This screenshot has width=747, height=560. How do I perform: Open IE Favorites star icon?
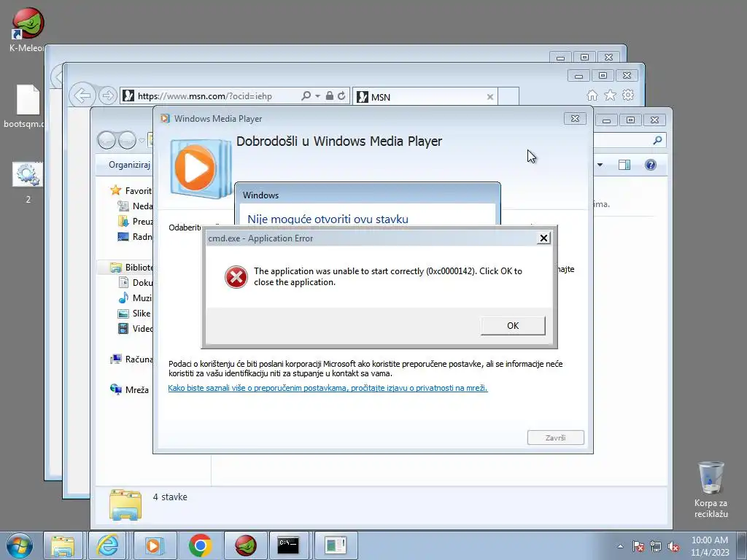pos(610,96)
